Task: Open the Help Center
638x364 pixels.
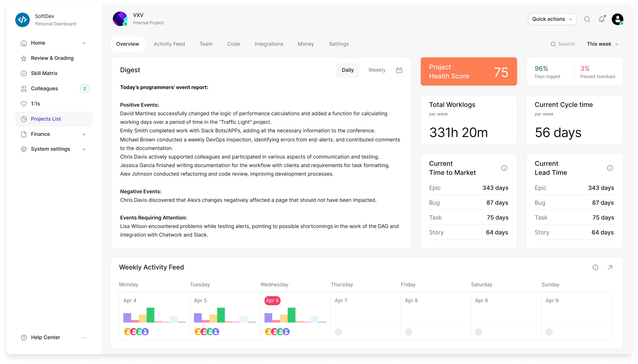Action: tap(45, 337)
